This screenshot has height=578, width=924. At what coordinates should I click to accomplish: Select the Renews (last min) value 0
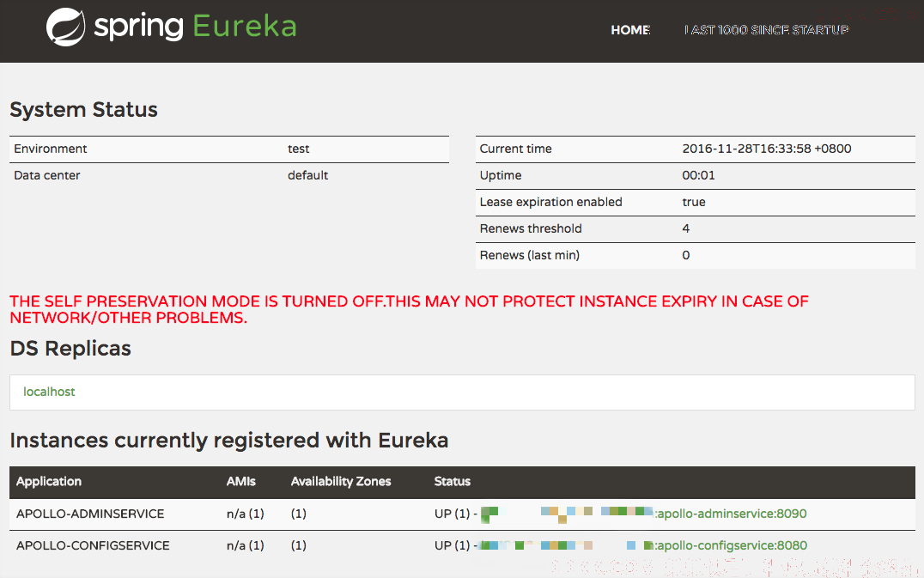pyautogui.click(x=686, y=255)
